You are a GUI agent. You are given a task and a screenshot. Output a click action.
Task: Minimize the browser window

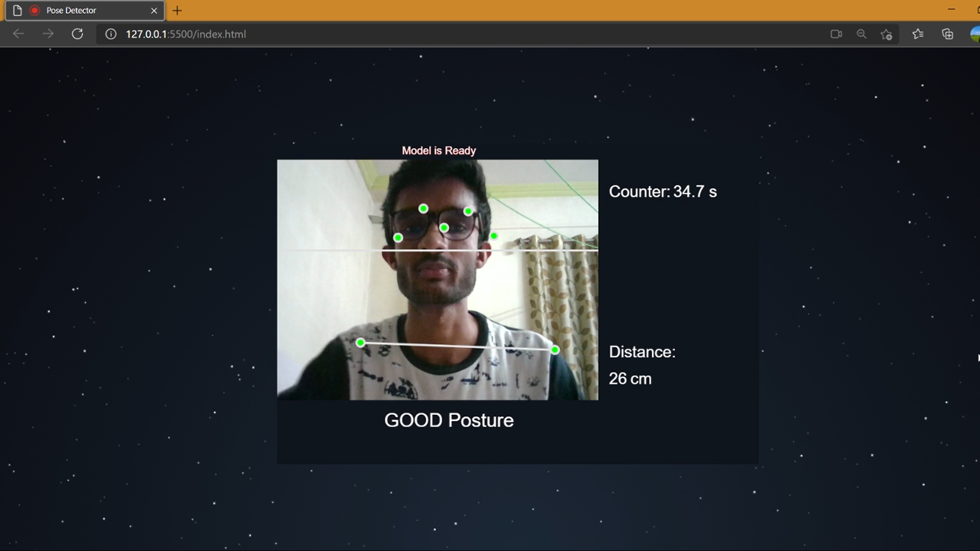[x=951, y=9]
